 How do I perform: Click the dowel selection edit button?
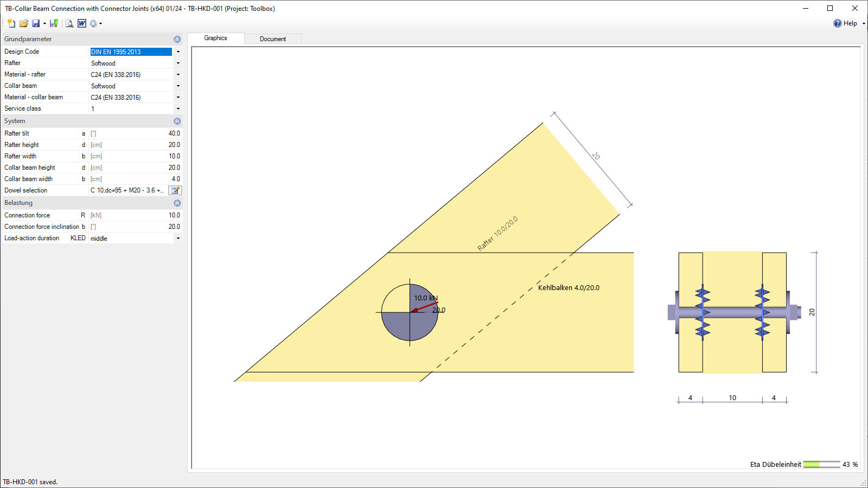(x=175, y=190)
